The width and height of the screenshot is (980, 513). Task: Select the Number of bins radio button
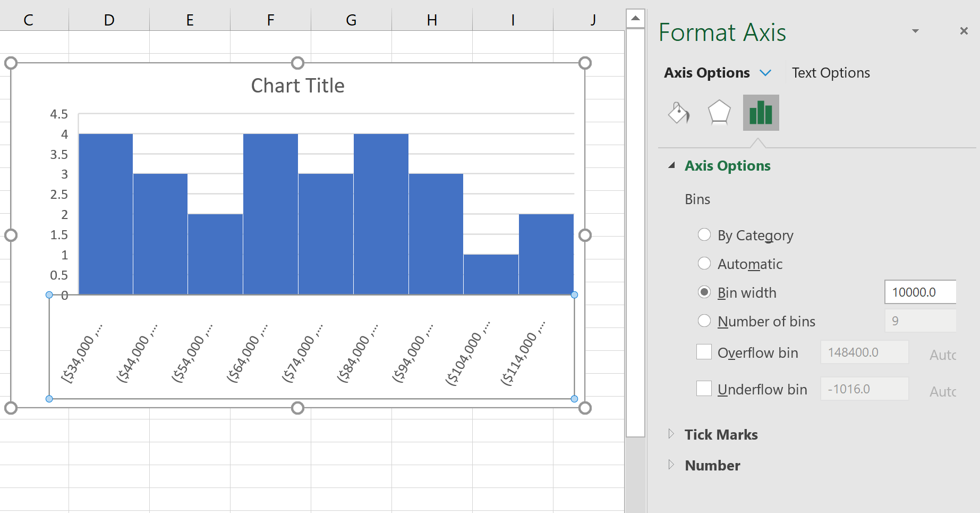[704, 321]
